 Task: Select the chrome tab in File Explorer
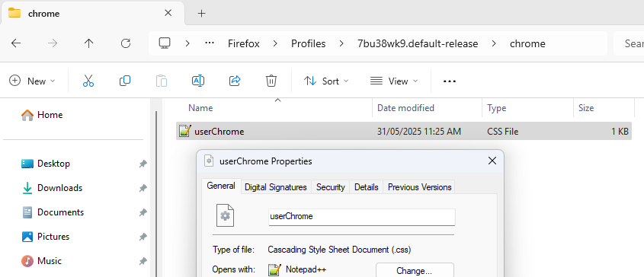[x=92, y=13]
